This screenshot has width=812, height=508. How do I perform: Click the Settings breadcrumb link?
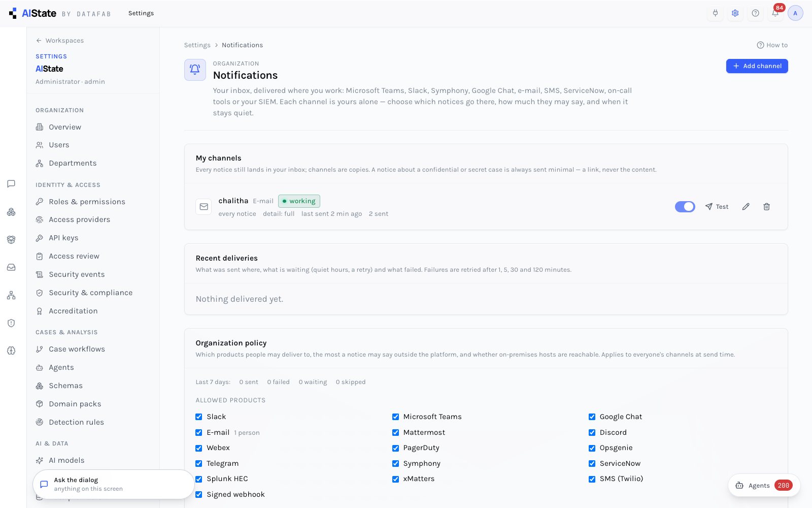click(x=197, y=45)
